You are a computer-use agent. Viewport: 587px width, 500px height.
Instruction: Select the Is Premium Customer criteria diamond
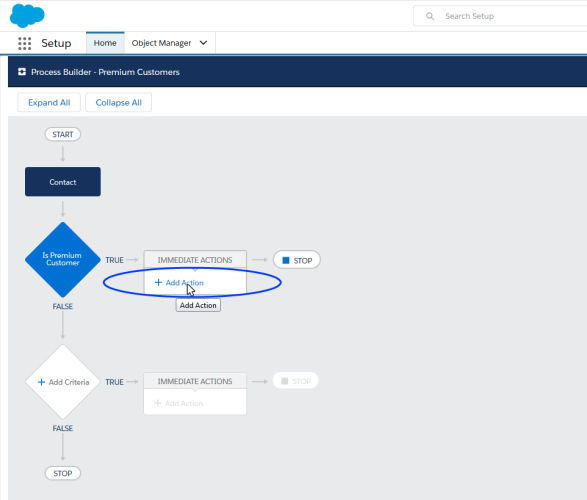63,259
